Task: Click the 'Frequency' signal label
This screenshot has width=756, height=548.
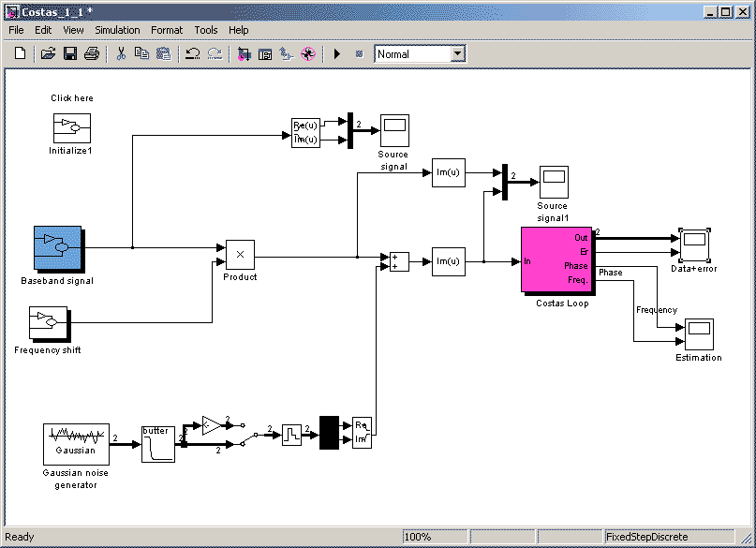Action: coord(657,310)
